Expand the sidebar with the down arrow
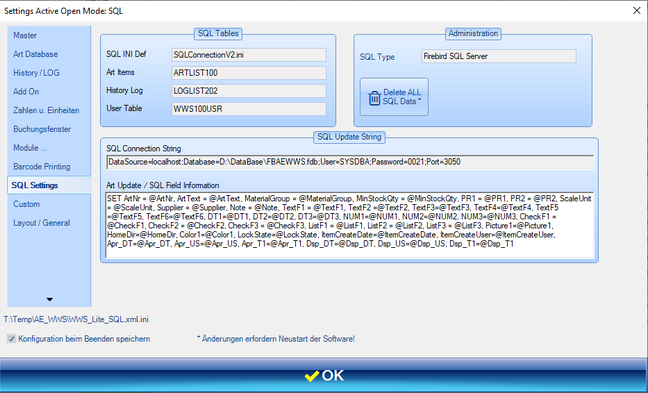 tap(50, 300)
